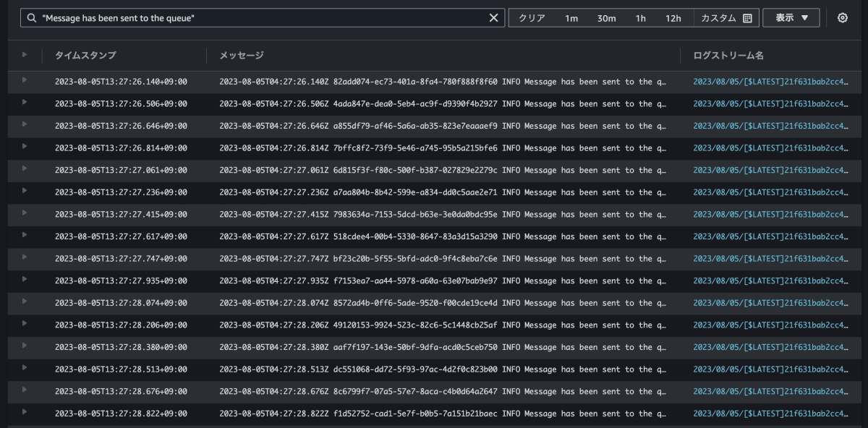Expand the 13:27:27.747 log row

coord(25,257)
